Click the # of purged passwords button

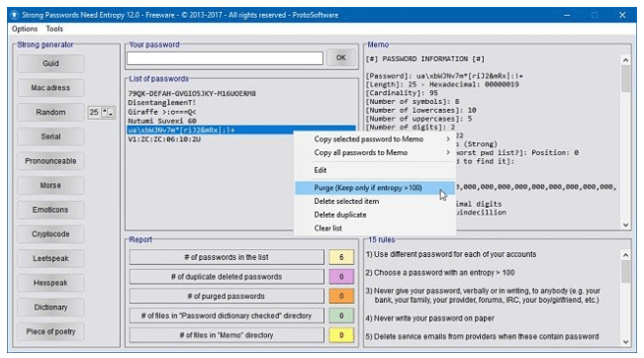point(227,296)
